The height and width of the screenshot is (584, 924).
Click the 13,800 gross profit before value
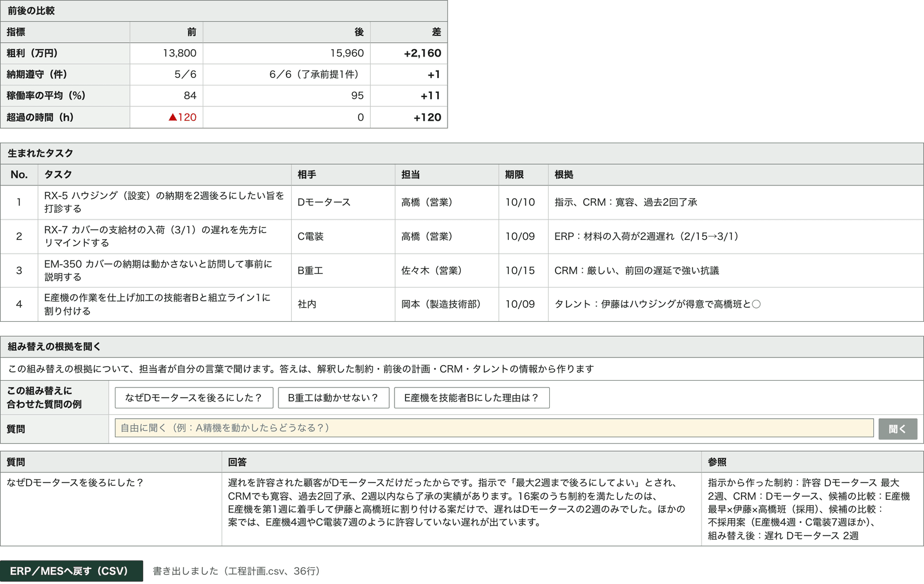pyautogui.click(x=180, y=53)
